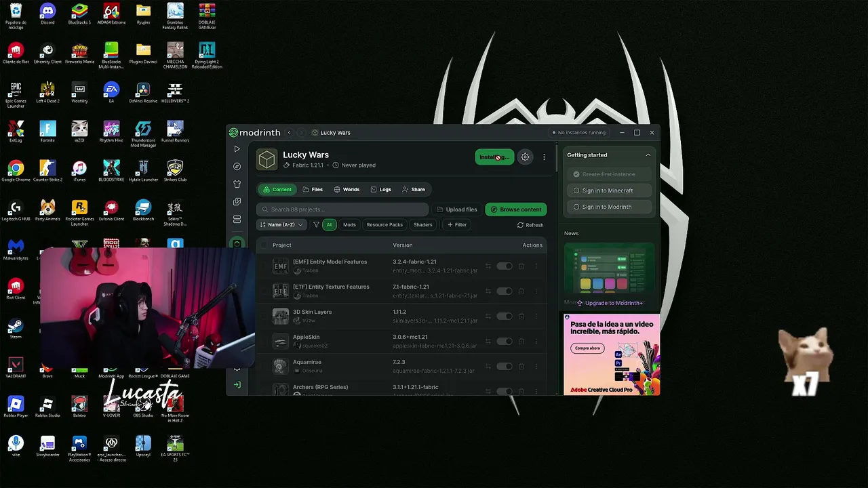Viewport: 868px width, 488px height.
Task: Disable the [EMF] Entity Model Features toggle
Action: (x=504, y=266)
